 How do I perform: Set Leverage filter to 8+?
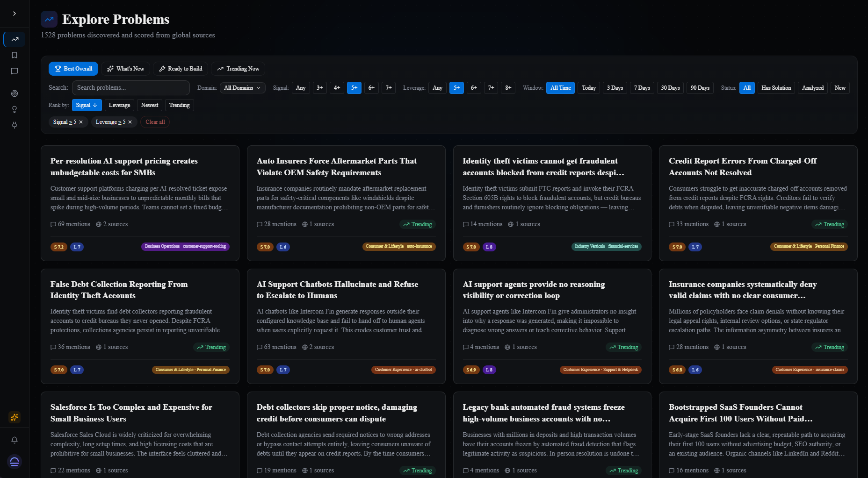coord(508,88)
